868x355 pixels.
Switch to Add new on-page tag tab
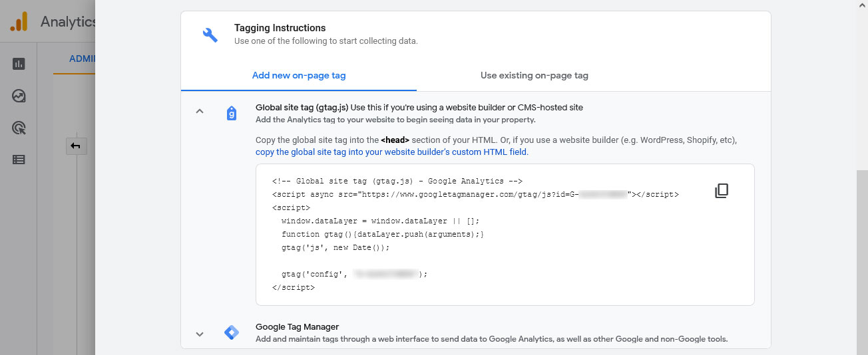tap(299, 75)
